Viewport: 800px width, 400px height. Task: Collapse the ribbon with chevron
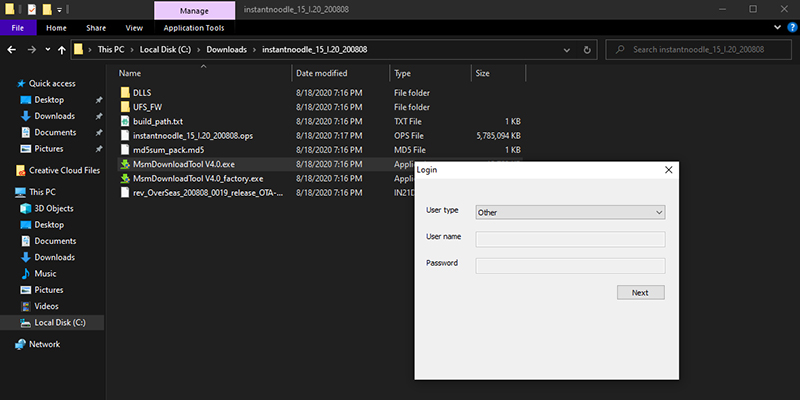[778, 28]
